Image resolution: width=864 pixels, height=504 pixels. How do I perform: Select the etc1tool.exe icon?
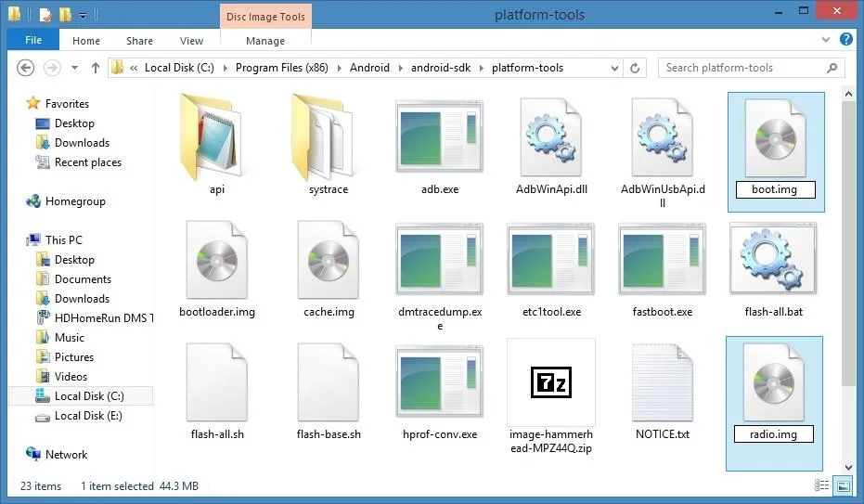[550, 259]
